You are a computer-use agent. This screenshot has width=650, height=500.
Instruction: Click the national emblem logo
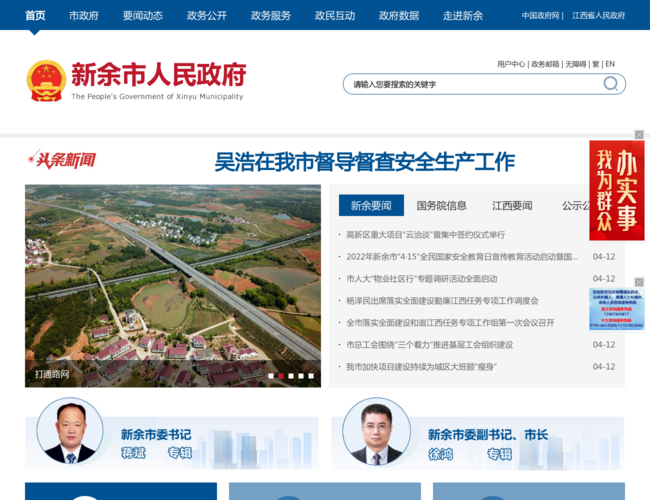click(46, 79)
